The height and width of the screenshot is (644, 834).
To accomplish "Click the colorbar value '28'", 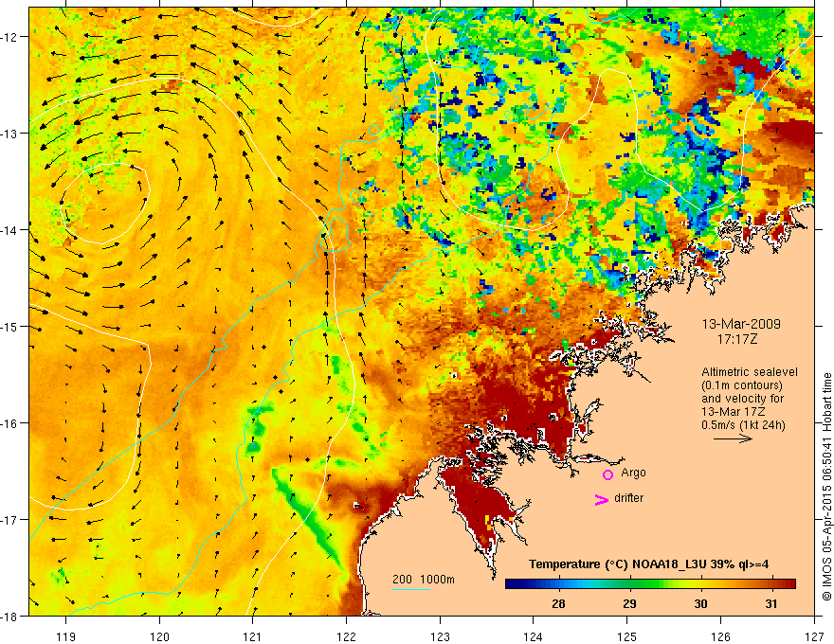I will point(558,603).
